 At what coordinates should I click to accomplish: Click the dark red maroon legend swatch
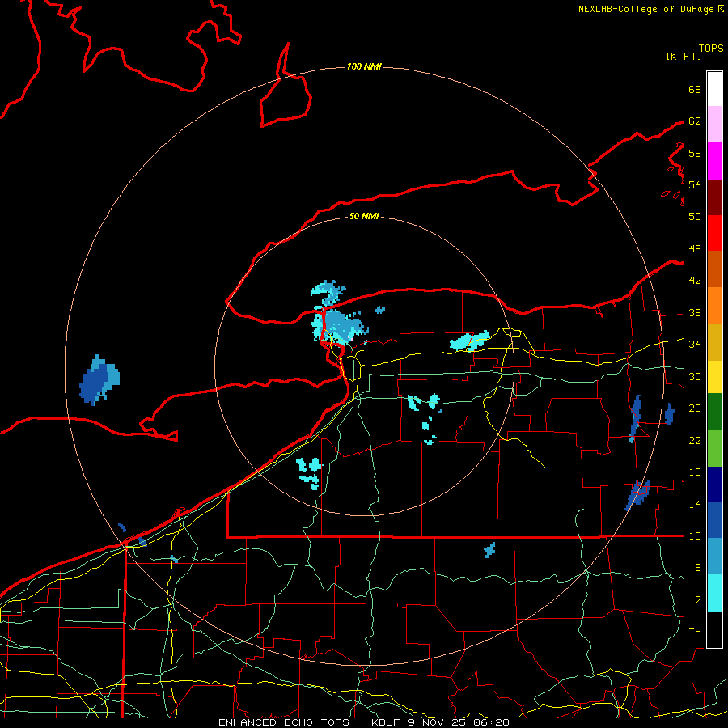(x=714, y=197)
